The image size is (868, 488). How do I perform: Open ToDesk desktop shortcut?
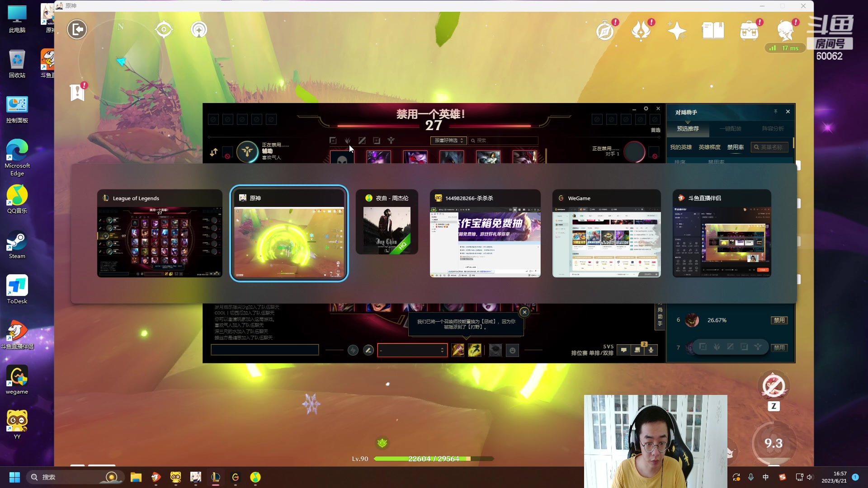[x=17, y=290]
